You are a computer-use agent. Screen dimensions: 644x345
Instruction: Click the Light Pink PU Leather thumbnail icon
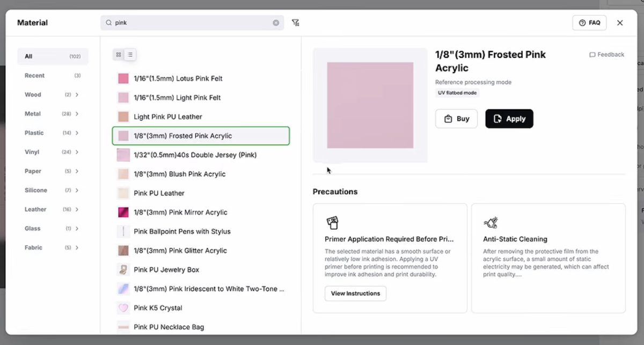123,116
